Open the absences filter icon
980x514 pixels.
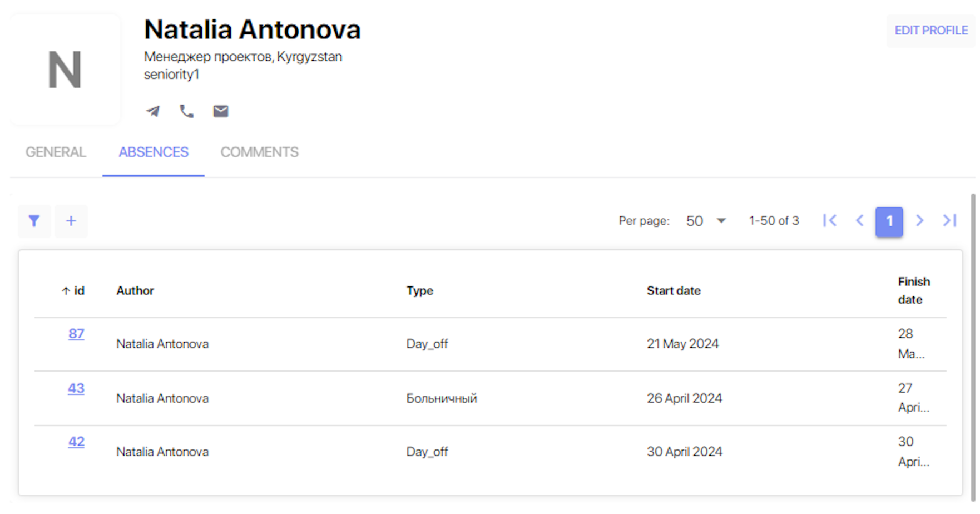34,221
